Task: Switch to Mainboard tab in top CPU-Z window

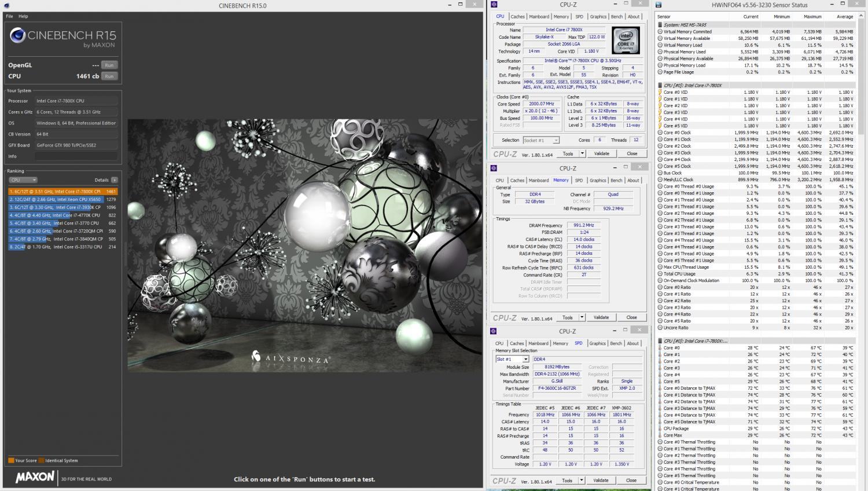Action: (539, 17)
